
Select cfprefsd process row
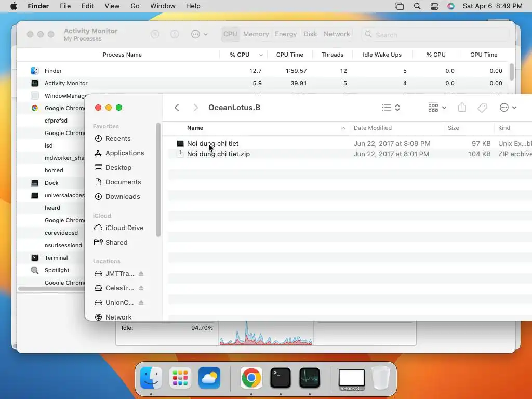point(51,121)
